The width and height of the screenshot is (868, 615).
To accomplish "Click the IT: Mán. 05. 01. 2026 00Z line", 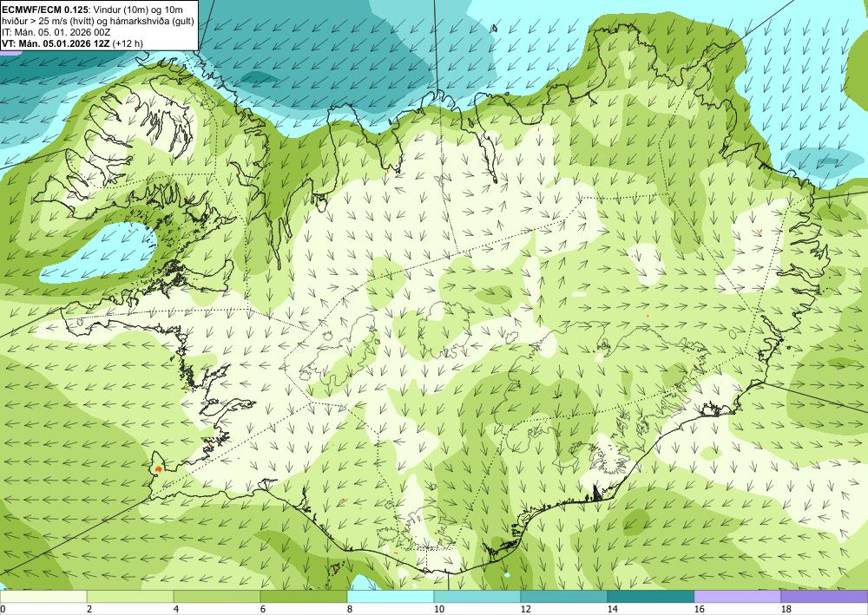I will (x=56, y=32).
